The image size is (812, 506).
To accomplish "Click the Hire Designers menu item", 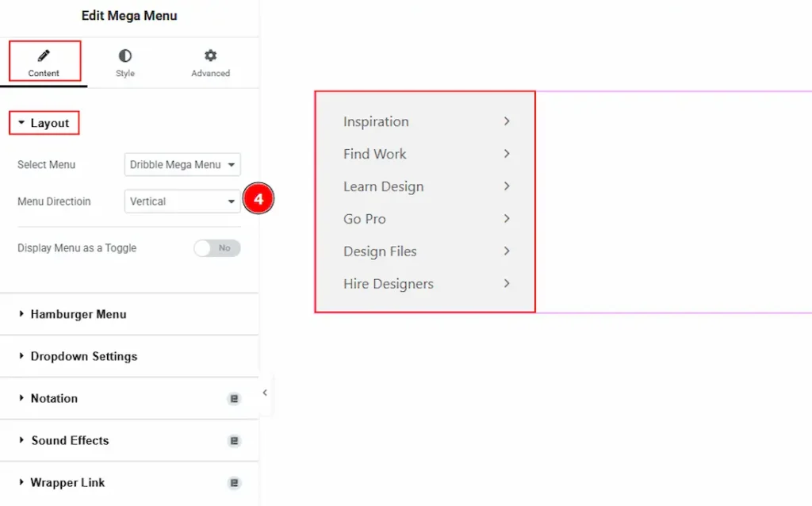I will (x=389, y=283).
